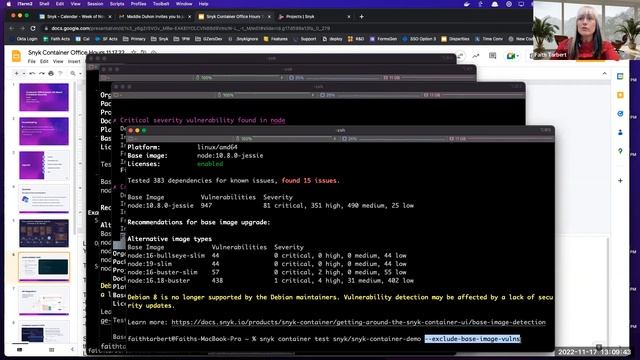Image resolution: width=640 pixels, height=360 pixels.
Task: Click the Slides zoom magnifier icon
Action: click(73, 73)
